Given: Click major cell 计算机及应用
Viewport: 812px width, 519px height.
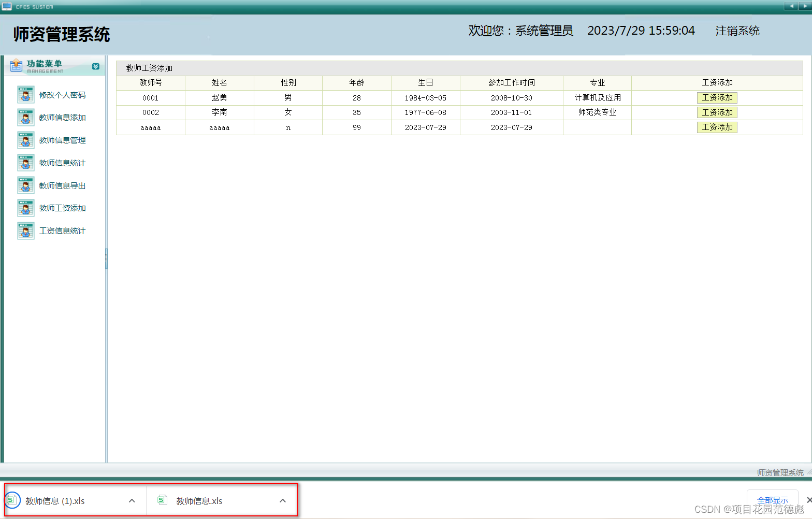Looking at the screenshot, I should [598, 98].
